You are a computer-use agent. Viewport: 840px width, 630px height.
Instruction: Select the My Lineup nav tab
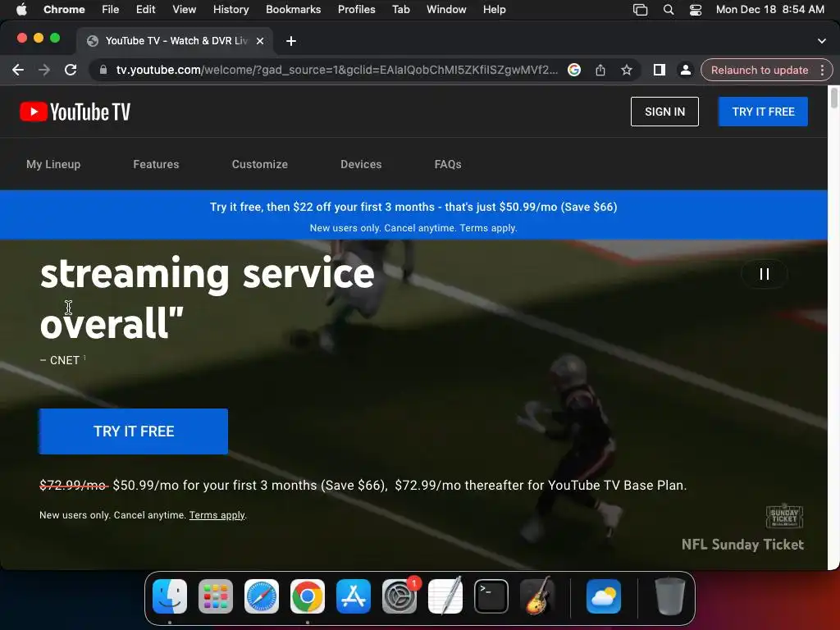coord(53,164)
